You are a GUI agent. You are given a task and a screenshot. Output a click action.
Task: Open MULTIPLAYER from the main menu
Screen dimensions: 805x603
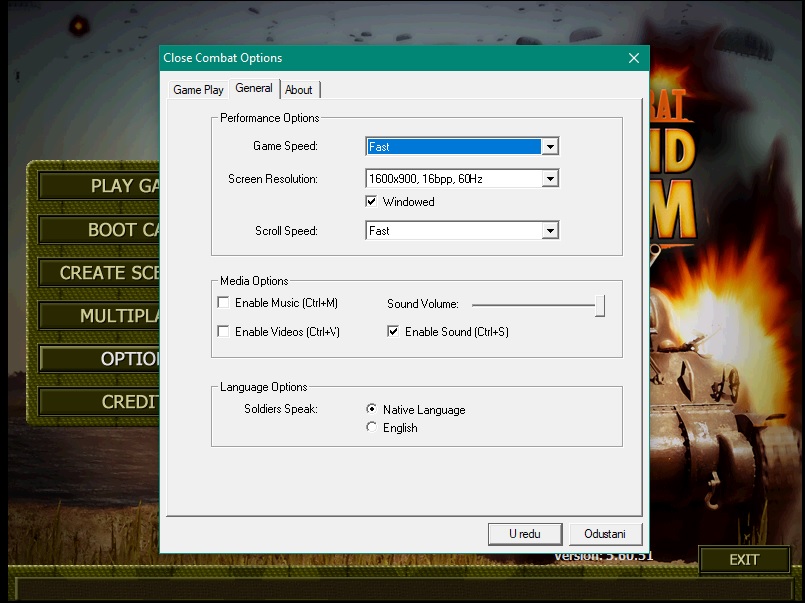tap(99, 316)
